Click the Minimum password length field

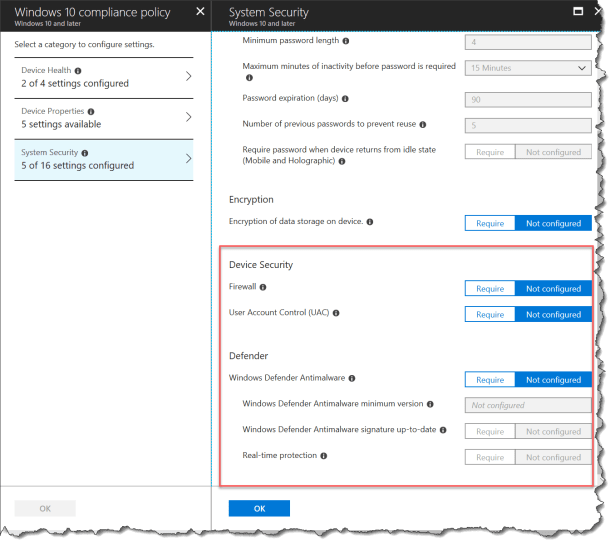click(528, 42)
